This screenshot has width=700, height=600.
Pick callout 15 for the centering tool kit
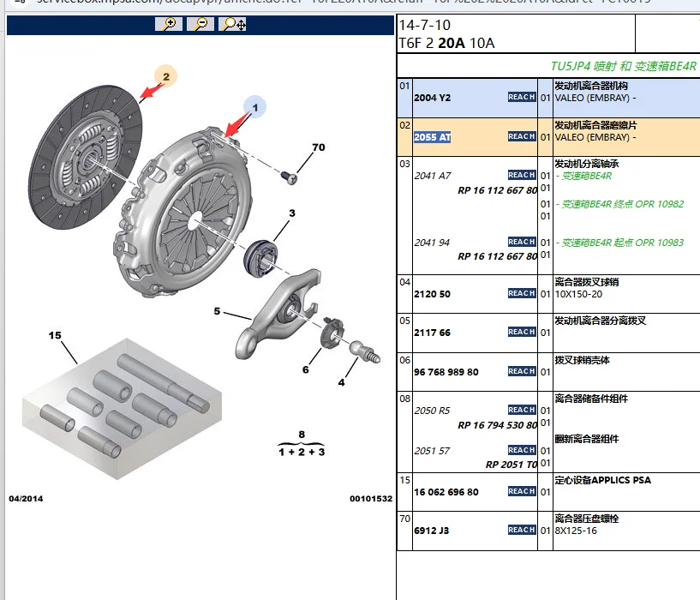pos(55,335)
